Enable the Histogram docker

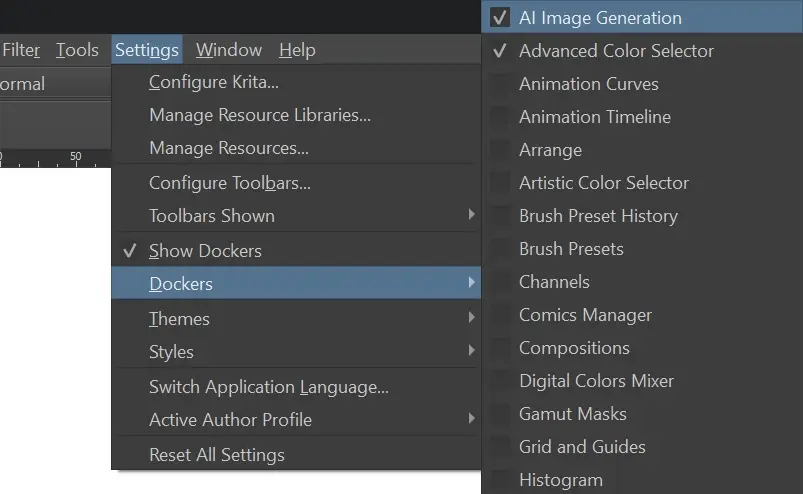point(642,480)
